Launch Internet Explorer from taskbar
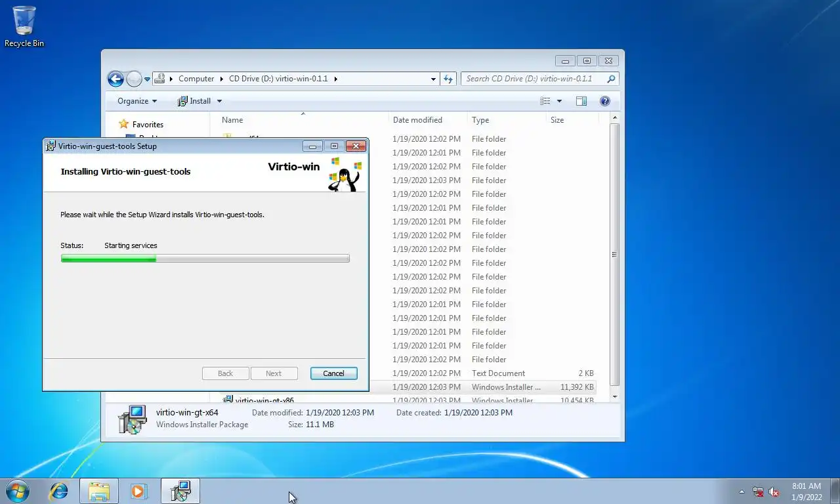This screenshot has width=840, height=504. (59, 491)
